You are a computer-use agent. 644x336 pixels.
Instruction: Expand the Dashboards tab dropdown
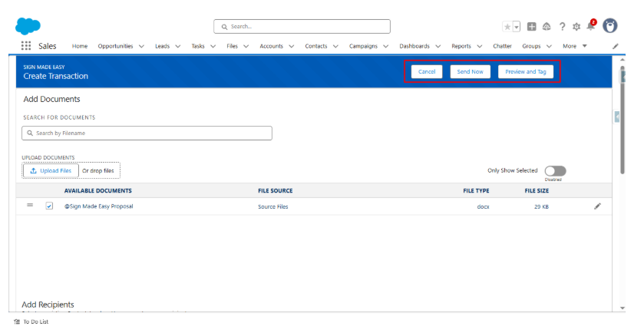pos(438,46)
